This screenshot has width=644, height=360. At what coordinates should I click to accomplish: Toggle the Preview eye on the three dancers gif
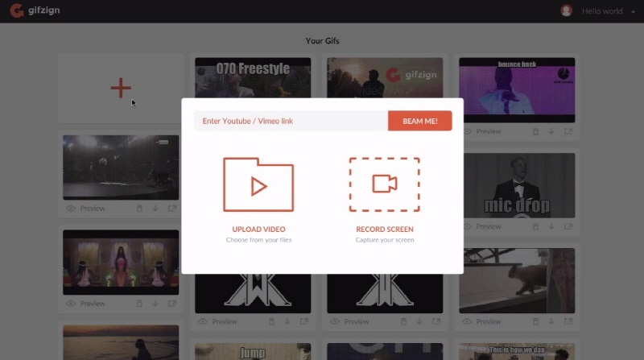[71, 304]
